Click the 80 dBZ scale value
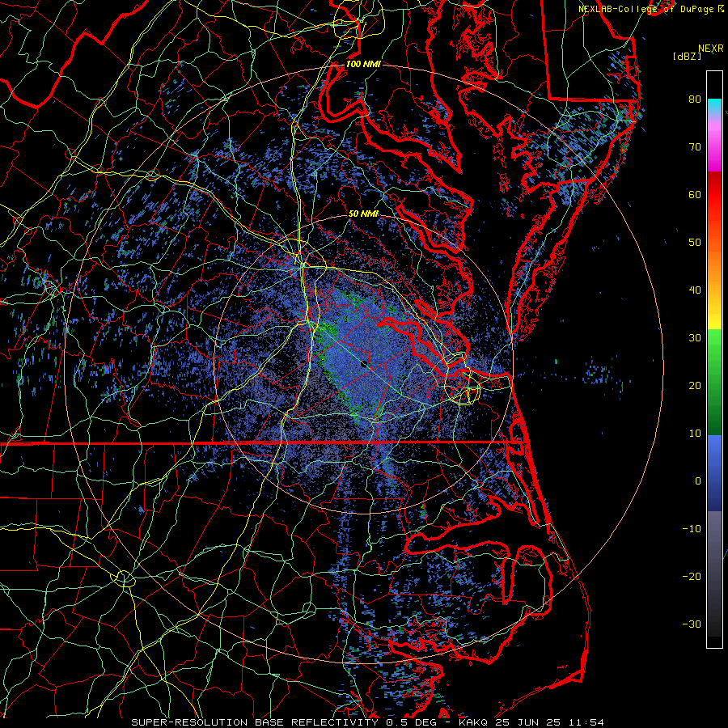 (695, 99)
